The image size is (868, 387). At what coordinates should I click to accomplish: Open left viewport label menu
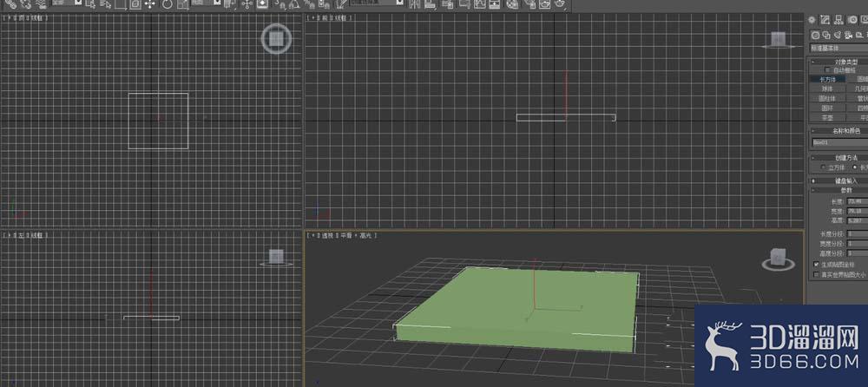(25, 235)
